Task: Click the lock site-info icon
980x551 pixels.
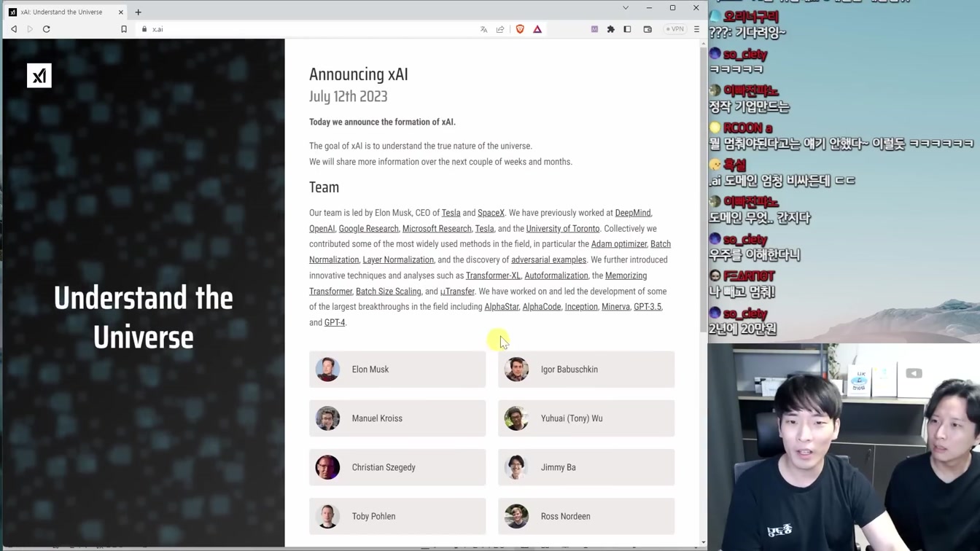Action: pyautogui.click(x=144, y=29)
